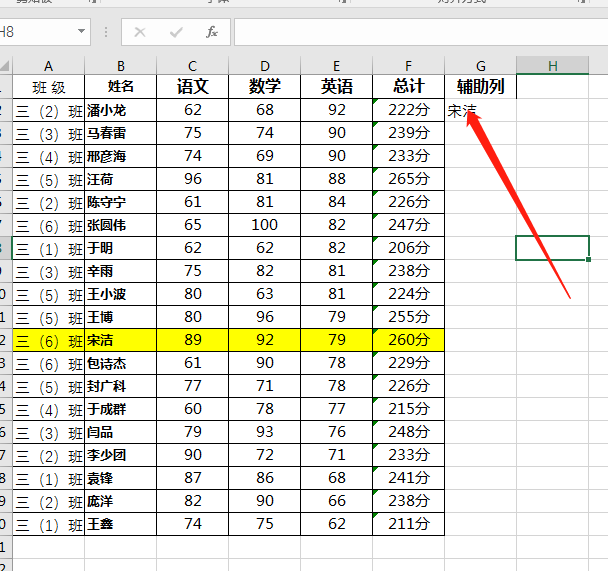Viewport: 608px width, 571px height.
Task: Click 袁锋's Chinese score 87
Action: [193, 478]
